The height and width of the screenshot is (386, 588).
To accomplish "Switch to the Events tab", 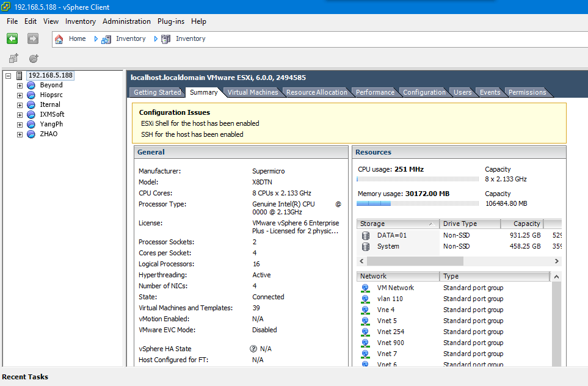I will click(490, 92).
